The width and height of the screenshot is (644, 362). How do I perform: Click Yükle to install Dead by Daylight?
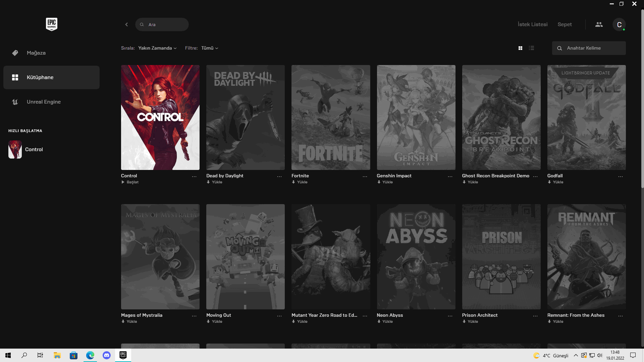214,182
